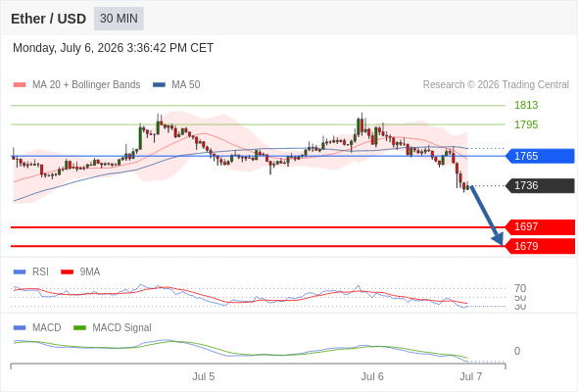
Task: Click the blue downward arrow head
Action: pos(498,239)
